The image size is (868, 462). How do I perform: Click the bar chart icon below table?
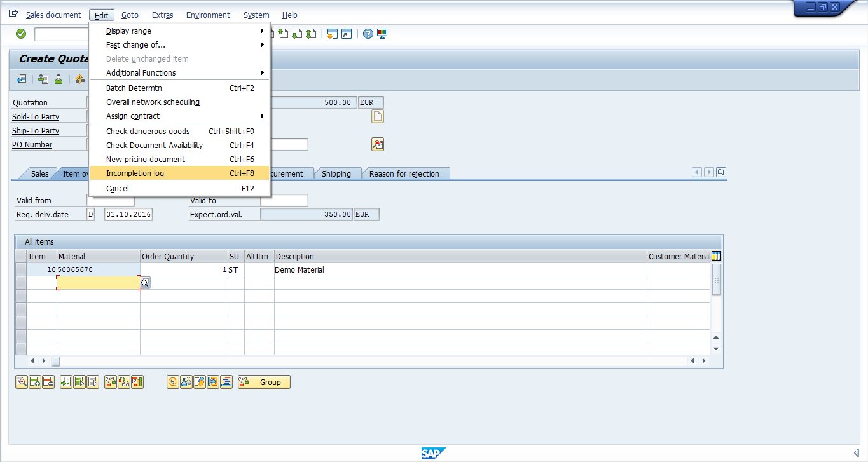point(137,382)
